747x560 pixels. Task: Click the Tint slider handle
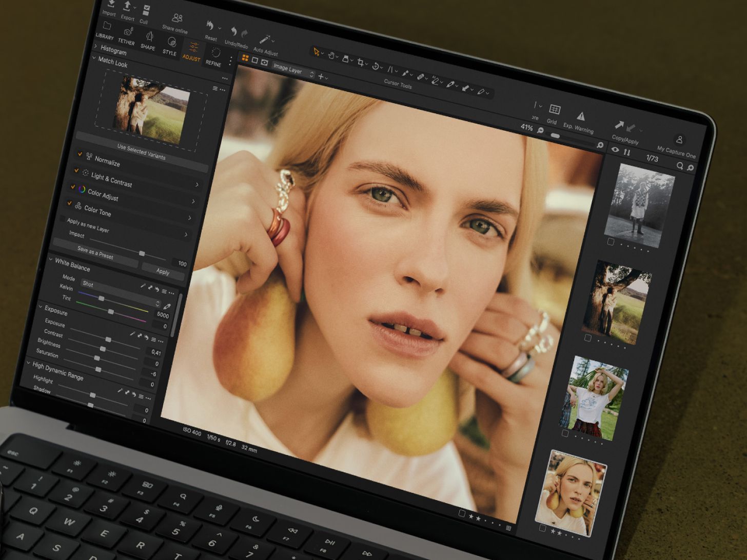tap(111, 312)
